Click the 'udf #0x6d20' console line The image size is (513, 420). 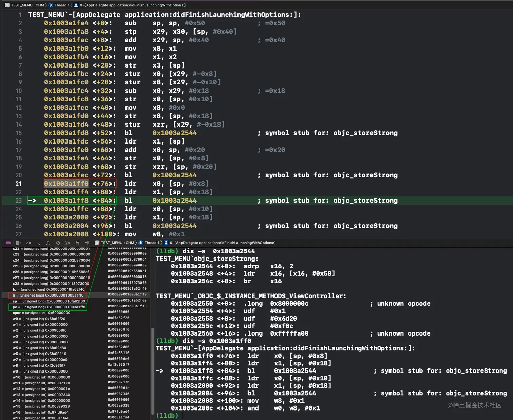[x=234, y=319]
